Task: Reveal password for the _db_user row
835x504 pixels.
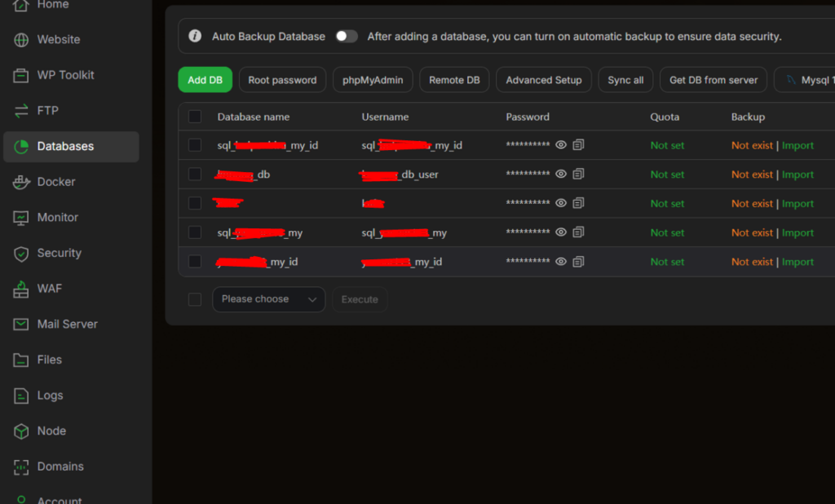Action: pos(561,174)
